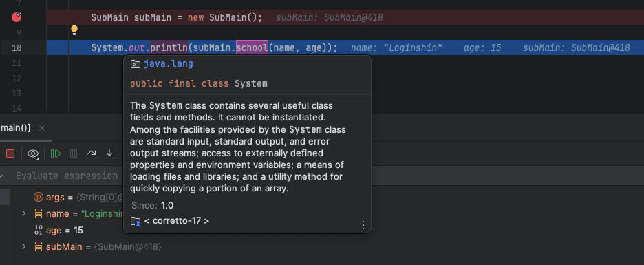Click the System keyword on line 10

click(x=107, y=48)
